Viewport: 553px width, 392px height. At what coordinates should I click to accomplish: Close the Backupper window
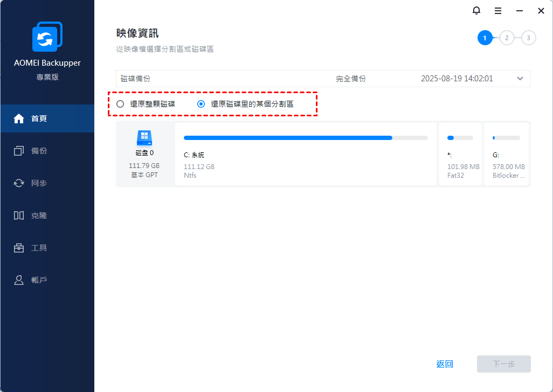(541, 11)
